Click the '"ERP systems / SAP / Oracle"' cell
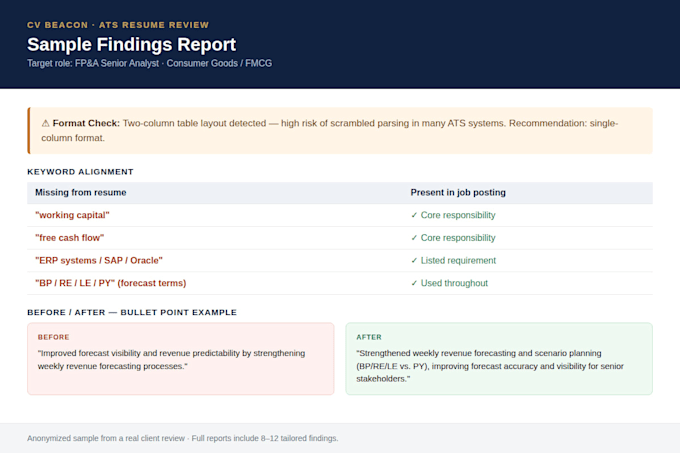The height and width of the screenshot is (453, 680). 99,260
